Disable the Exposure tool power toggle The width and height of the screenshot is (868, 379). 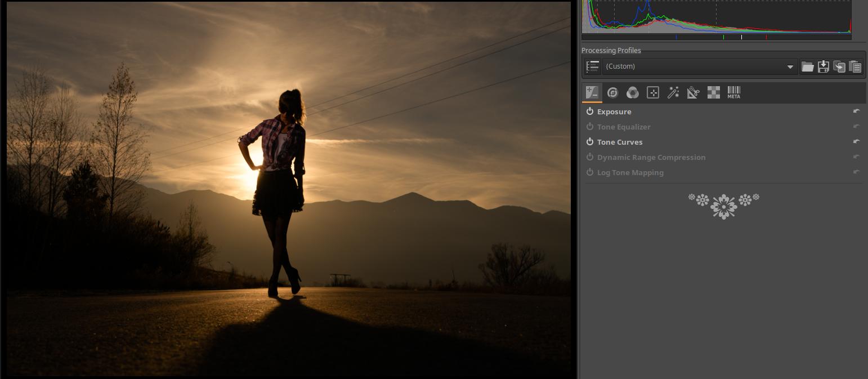pyautogui.click(x=590, y=112)
